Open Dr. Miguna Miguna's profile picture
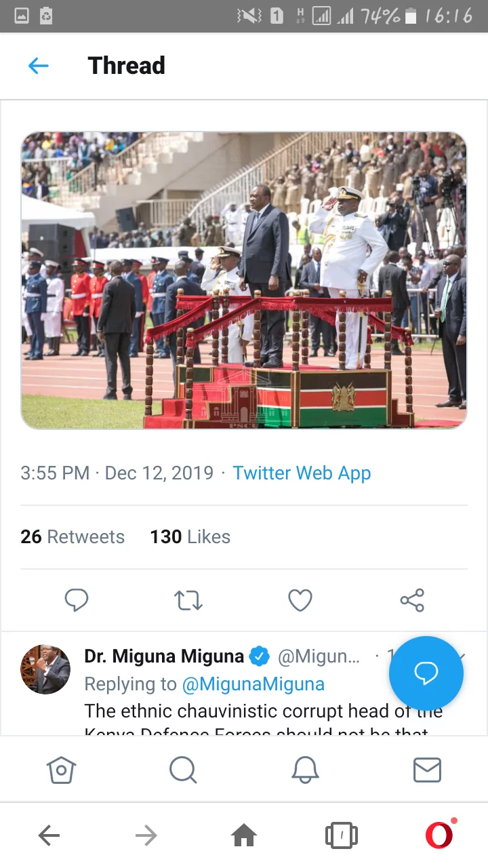Viewport: 488px width, 868px height. coord(45,669)
